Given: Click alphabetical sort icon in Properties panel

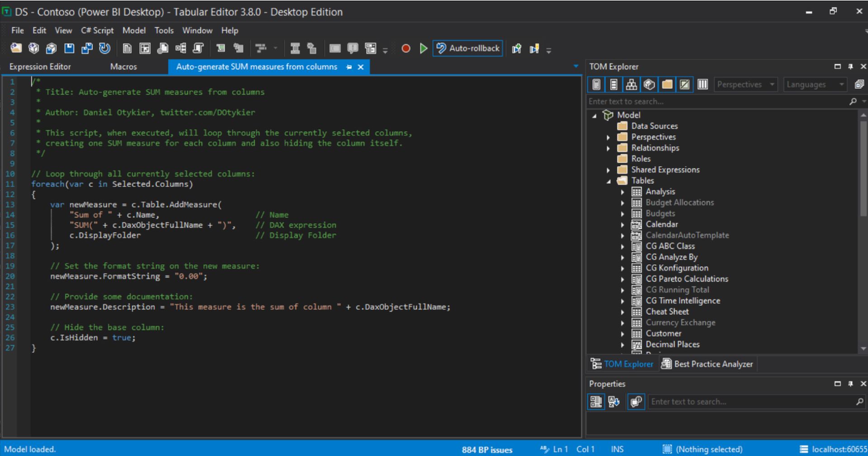Looking at the screenshot, I should pyautogui.click(x=614, y=402).
